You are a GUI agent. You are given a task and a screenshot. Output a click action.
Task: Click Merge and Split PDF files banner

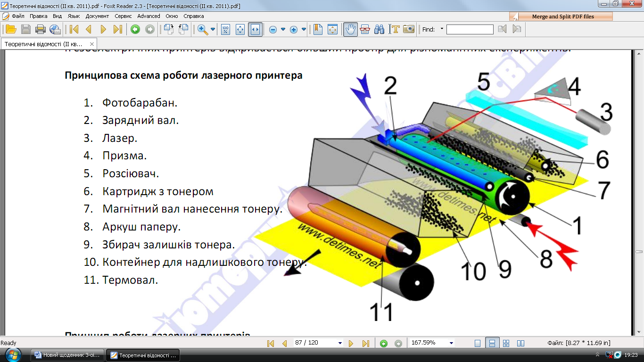coord(561,16)
